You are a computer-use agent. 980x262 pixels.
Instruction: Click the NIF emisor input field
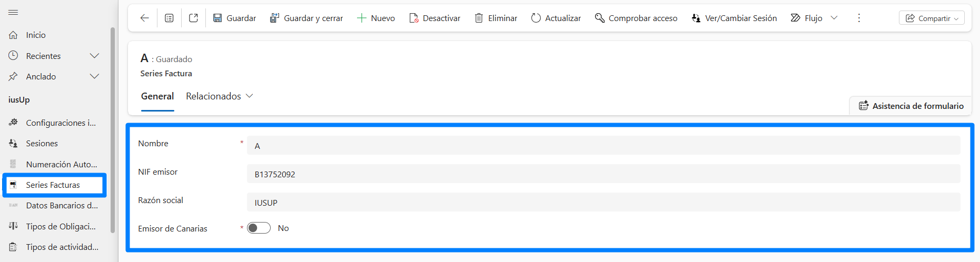(603, 174)
